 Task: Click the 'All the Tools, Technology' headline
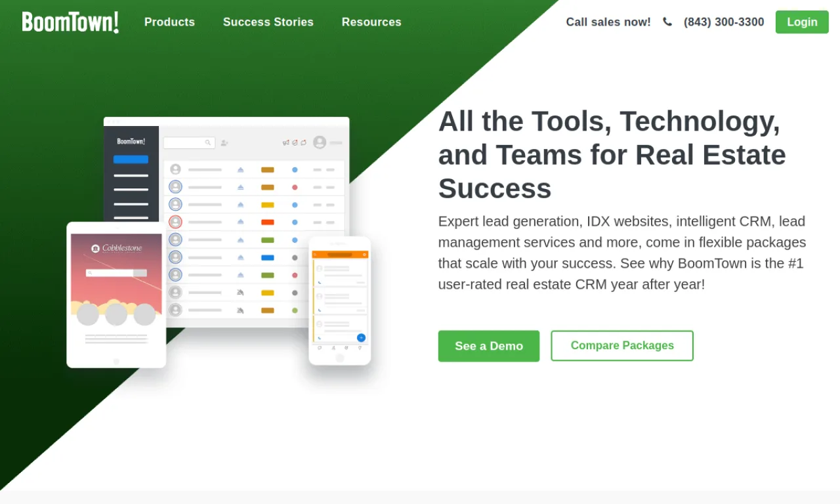pos(612,155)
